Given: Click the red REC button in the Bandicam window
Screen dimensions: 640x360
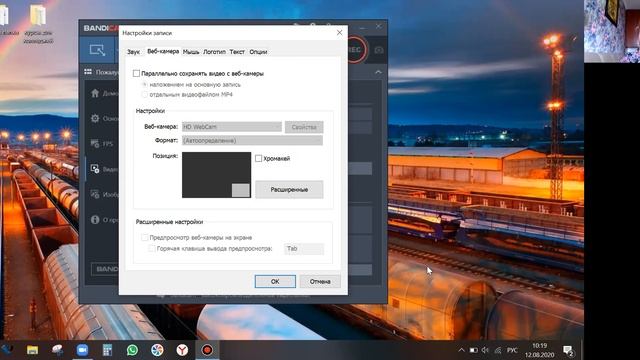Looking at the screenshot, I should (x=356, y=50).
